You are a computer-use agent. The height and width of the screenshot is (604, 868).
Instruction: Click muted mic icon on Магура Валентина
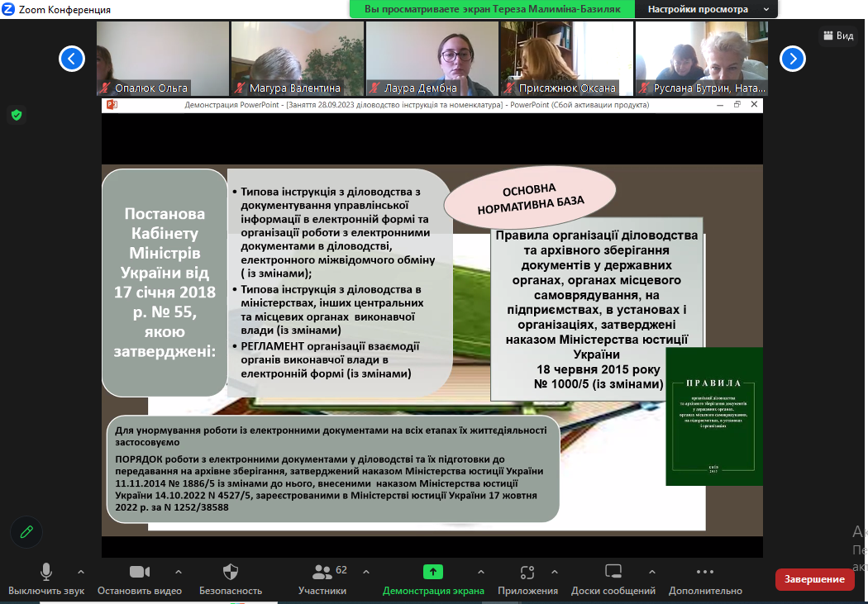[240, 88]
